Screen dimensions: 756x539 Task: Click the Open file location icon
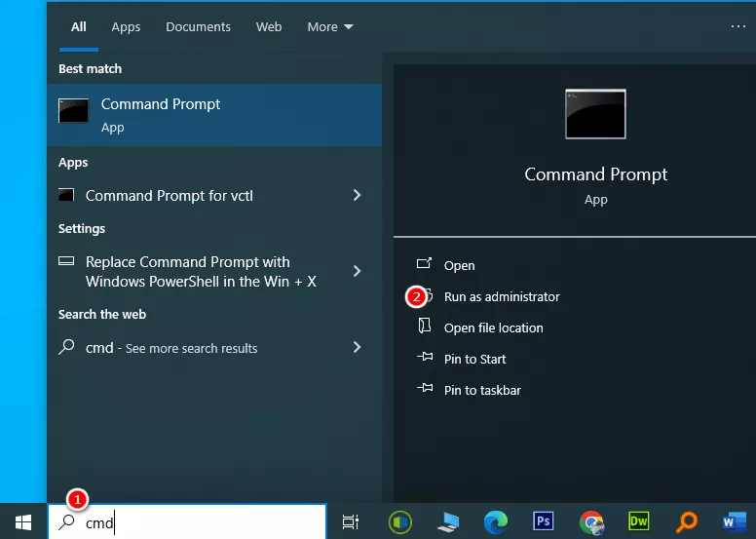coord(425,326)
